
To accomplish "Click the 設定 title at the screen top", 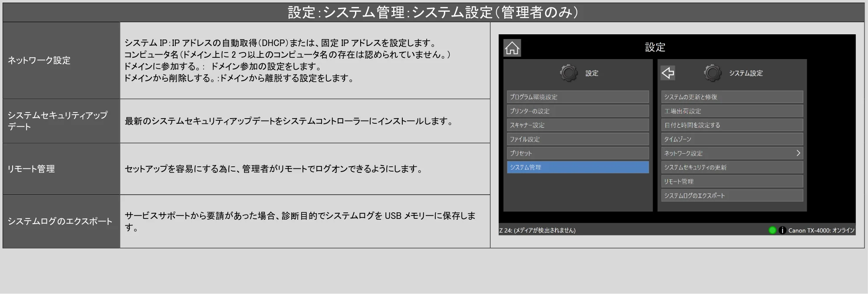I will [x=655, y=47].
